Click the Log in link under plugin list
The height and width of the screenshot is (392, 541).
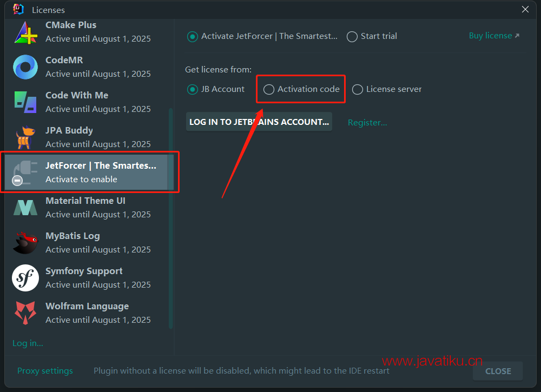tap(28, 343)
